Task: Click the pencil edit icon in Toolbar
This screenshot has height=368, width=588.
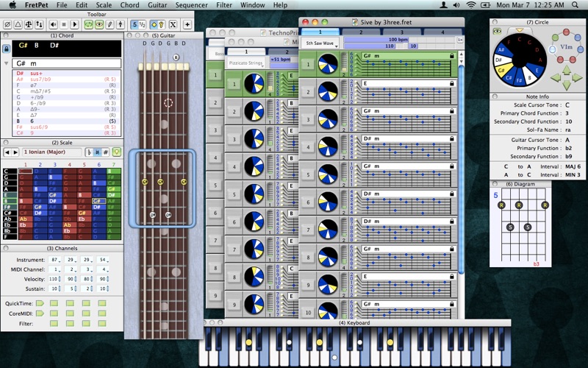Action: (110, 25)
